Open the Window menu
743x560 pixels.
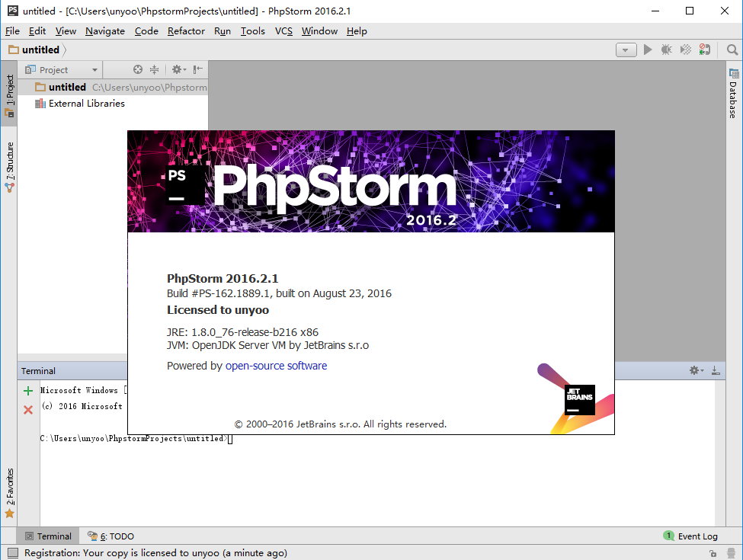[319, 31]
